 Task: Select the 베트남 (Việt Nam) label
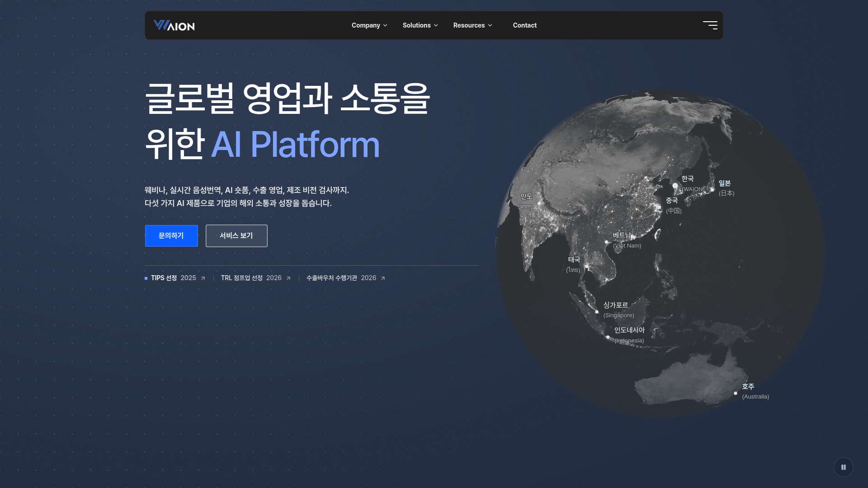click(627, 240)
